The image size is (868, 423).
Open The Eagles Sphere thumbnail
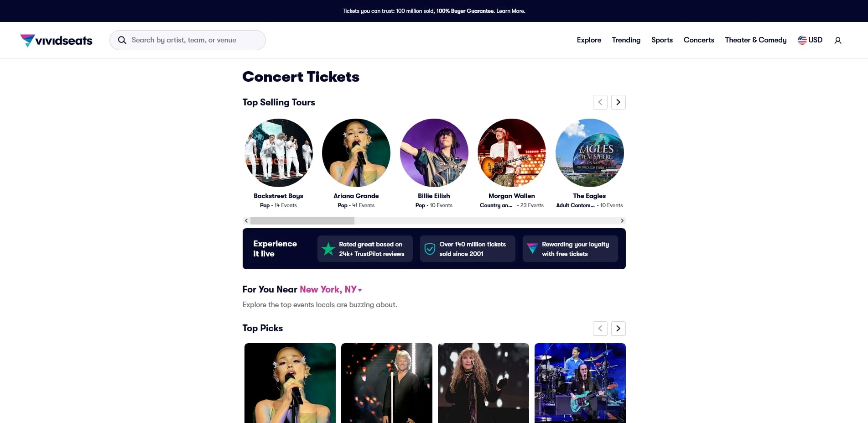click(x=589, y=153)
